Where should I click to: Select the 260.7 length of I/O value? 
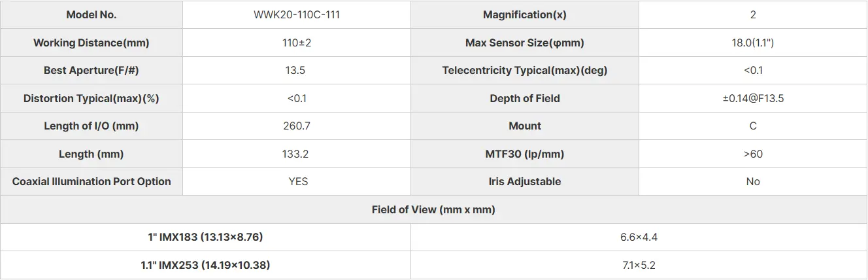297,126
